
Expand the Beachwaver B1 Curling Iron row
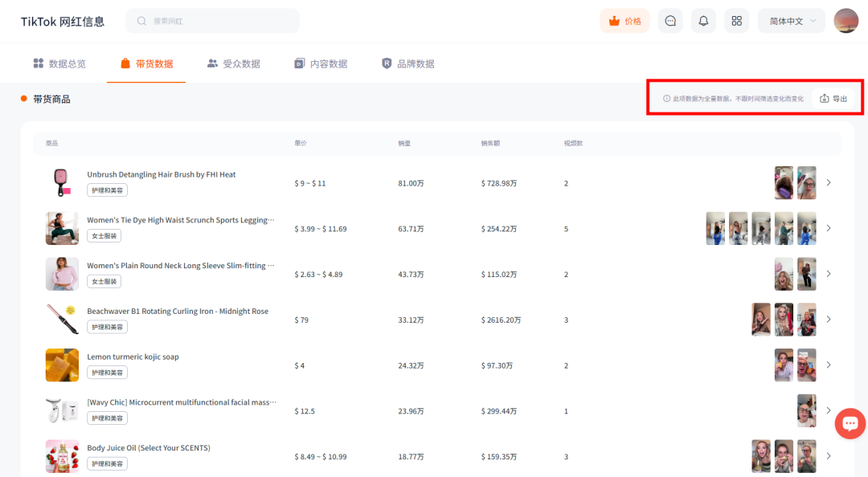pos(828,320)
